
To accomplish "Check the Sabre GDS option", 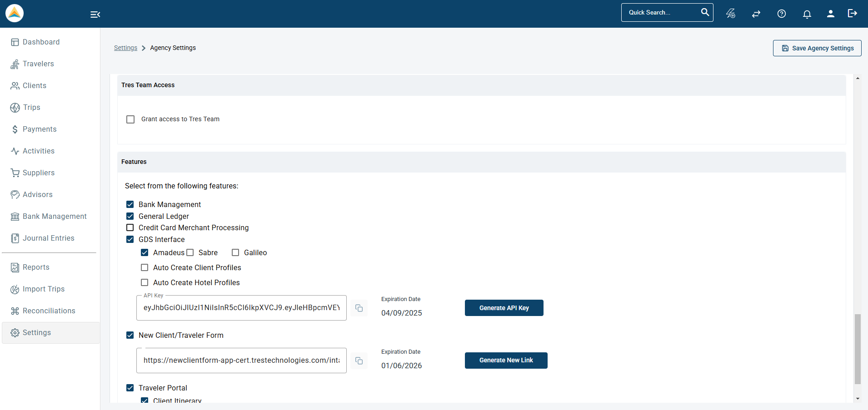I will pos(190,252).
